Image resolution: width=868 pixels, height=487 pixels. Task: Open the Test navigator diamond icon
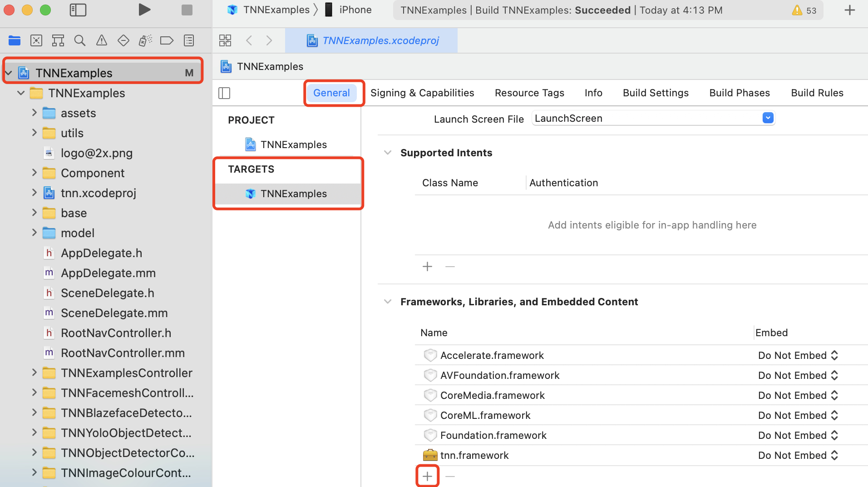(x=123, y=40)
